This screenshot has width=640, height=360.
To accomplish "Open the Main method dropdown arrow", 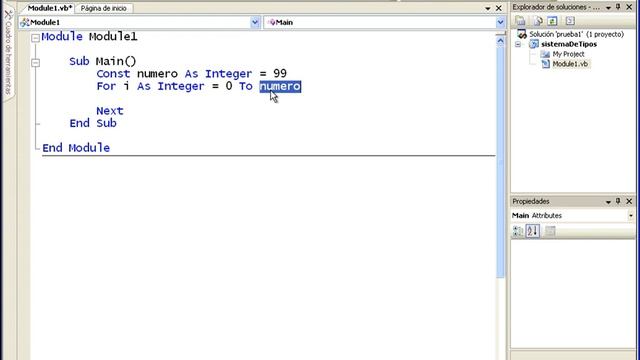I will tap(500, 22).
